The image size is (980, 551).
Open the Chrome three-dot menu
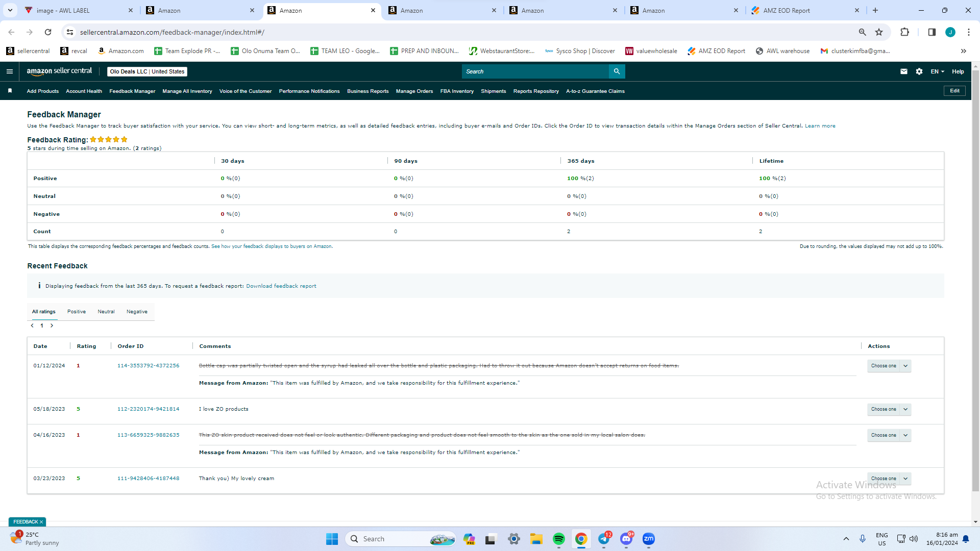pos(969,32)
